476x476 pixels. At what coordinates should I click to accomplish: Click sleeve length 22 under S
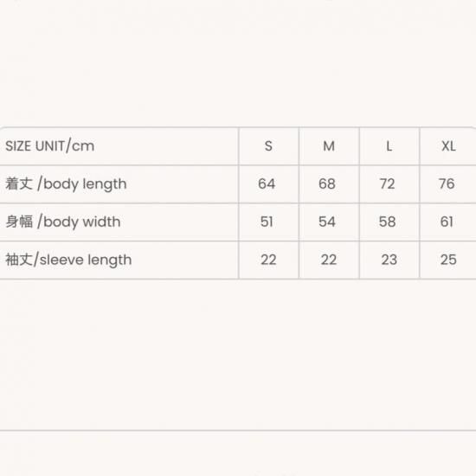pyautogui.click(x=268, y=260)
